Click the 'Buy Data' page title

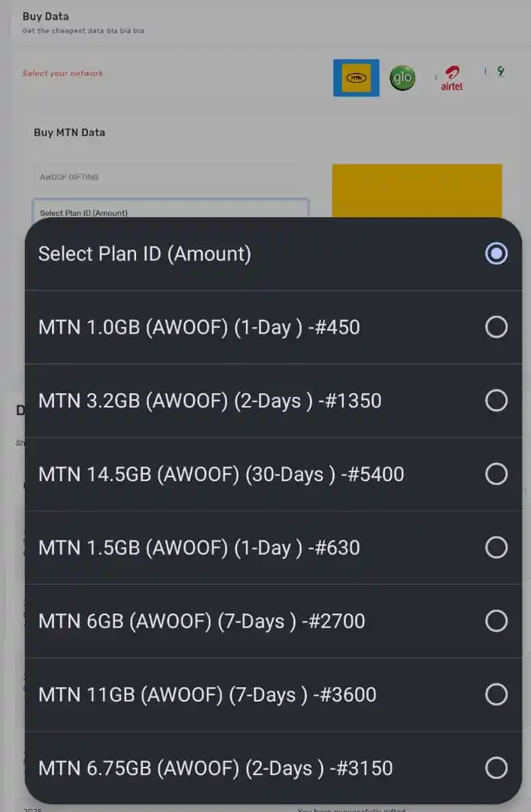[x=46, y=17]
